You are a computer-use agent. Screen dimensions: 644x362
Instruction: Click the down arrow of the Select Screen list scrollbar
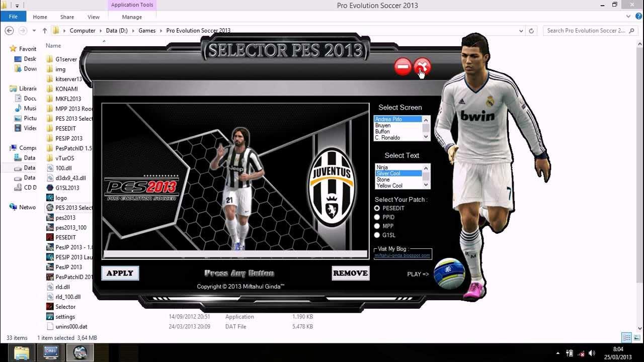coord(426,137)
